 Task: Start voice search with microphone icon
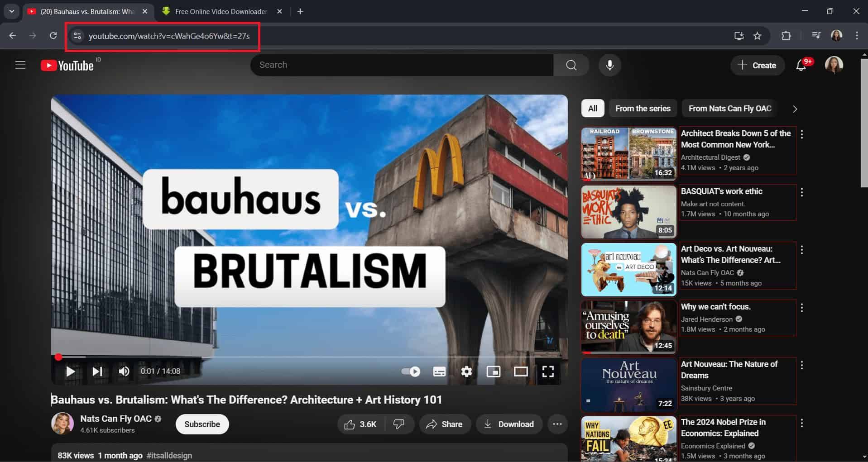[609, 65]
